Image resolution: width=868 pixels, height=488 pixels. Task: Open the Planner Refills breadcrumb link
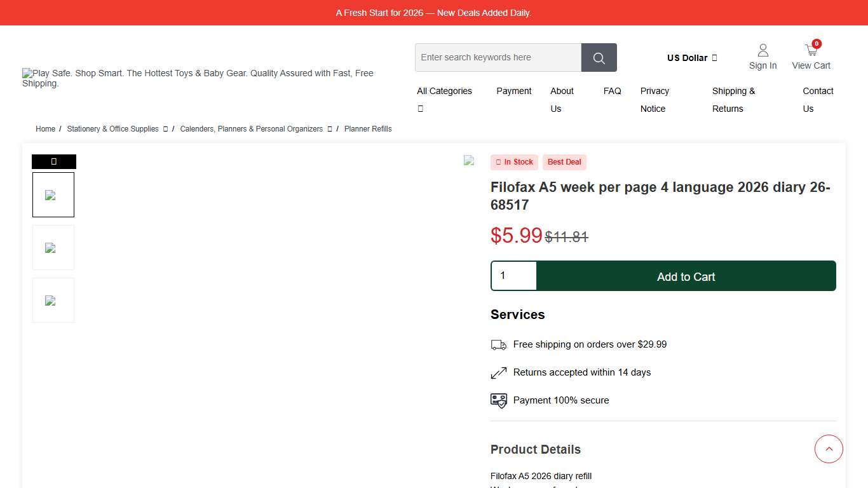point(368,129)
